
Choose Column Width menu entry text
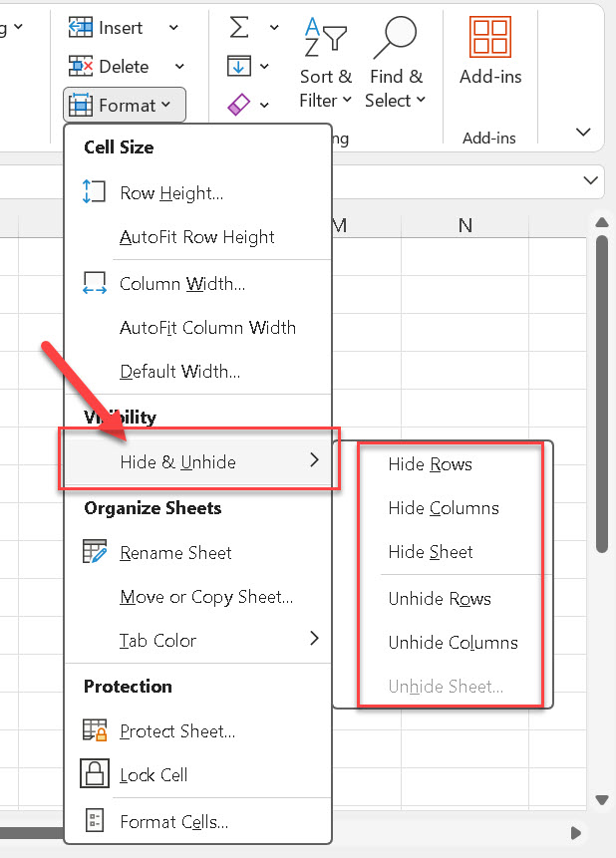tap(182, 284)
